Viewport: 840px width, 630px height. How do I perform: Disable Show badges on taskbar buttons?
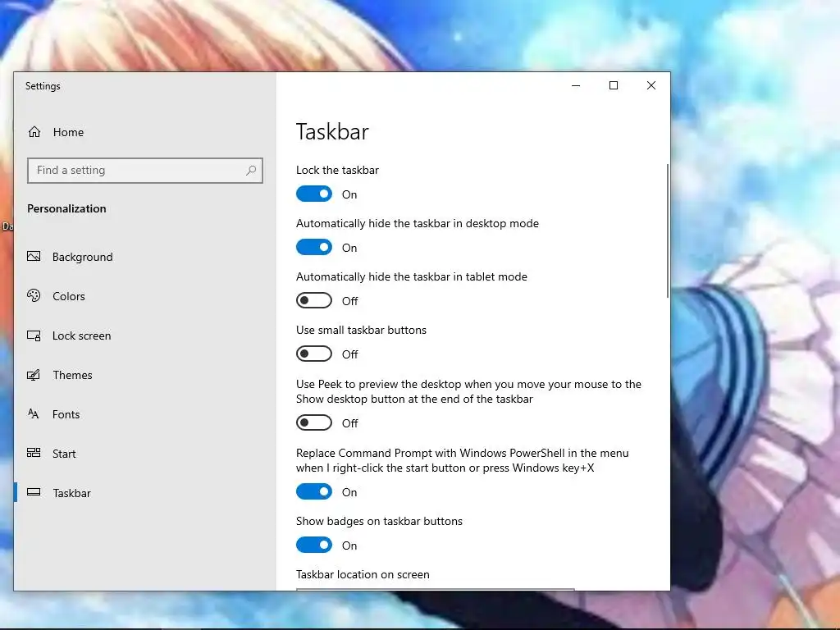click(x=314, y=545)
